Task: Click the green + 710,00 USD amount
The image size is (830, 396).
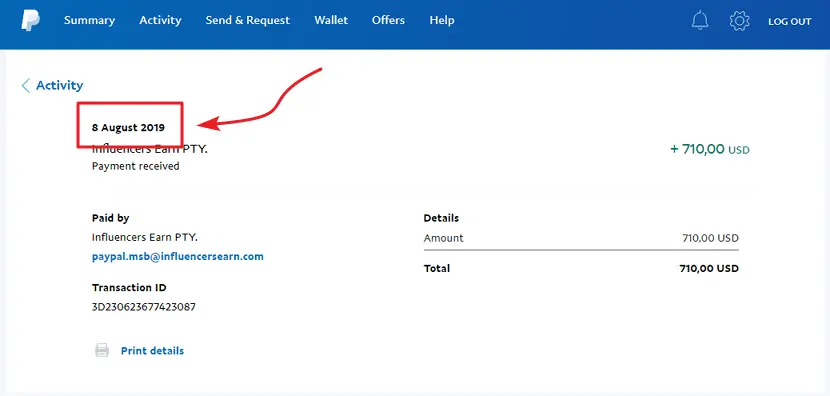Action: (710, 149)
